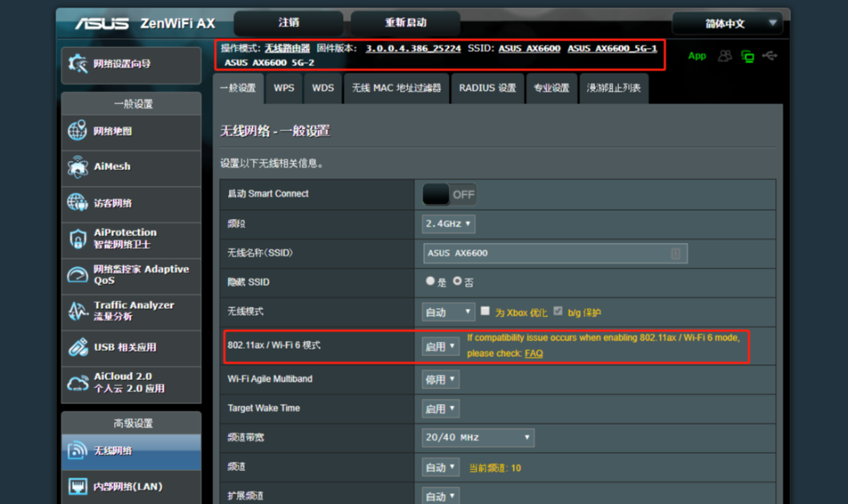
Task: Click the Wi-Fi Agile Multiband label
Action: pos(270,379)
